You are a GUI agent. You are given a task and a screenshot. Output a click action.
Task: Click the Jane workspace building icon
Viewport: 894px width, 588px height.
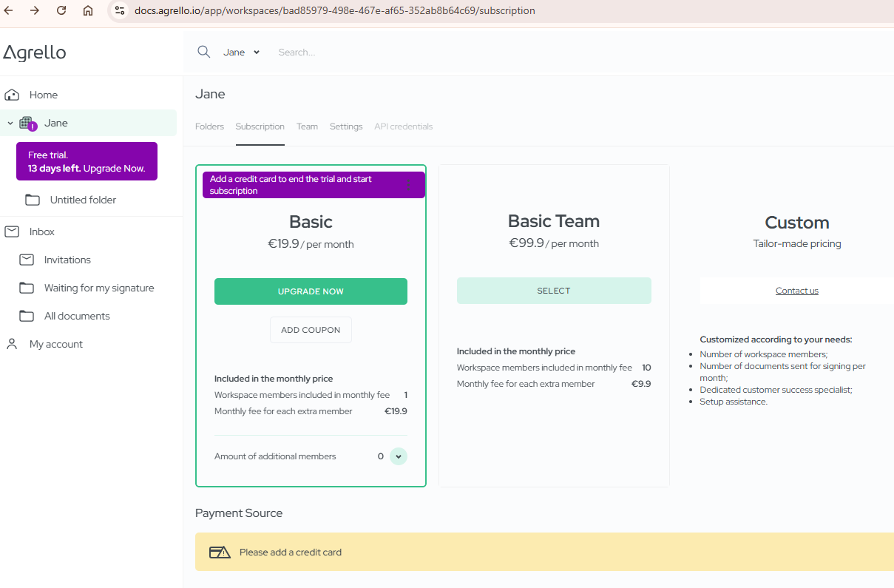pos(27,124)
